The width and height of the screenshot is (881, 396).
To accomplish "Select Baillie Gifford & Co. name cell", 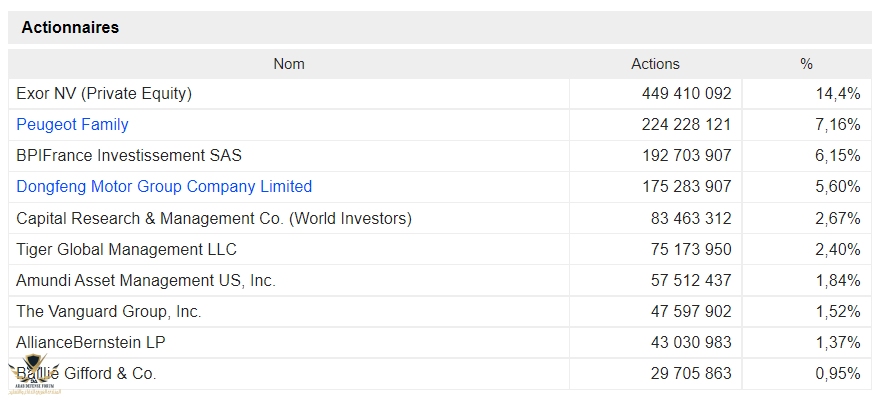I will click(x=289, y=374).
